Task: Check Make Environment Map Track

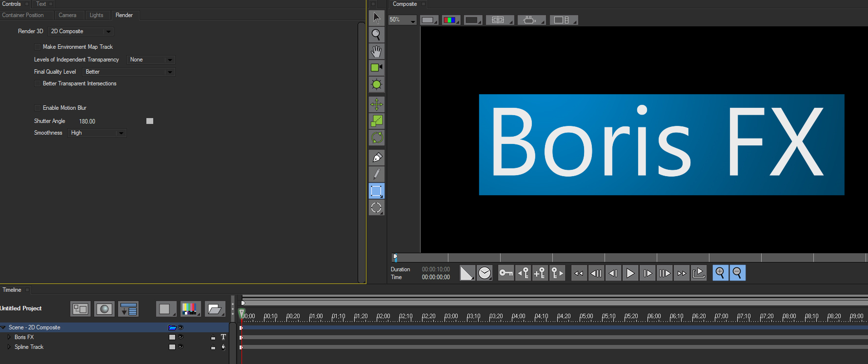Action: 38,47
